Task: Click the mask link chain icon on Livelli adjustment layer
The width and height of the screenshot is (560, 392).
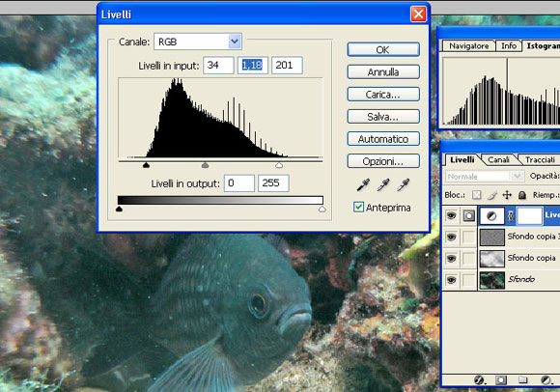Action: pyautogui.click(x=511, y=215)
